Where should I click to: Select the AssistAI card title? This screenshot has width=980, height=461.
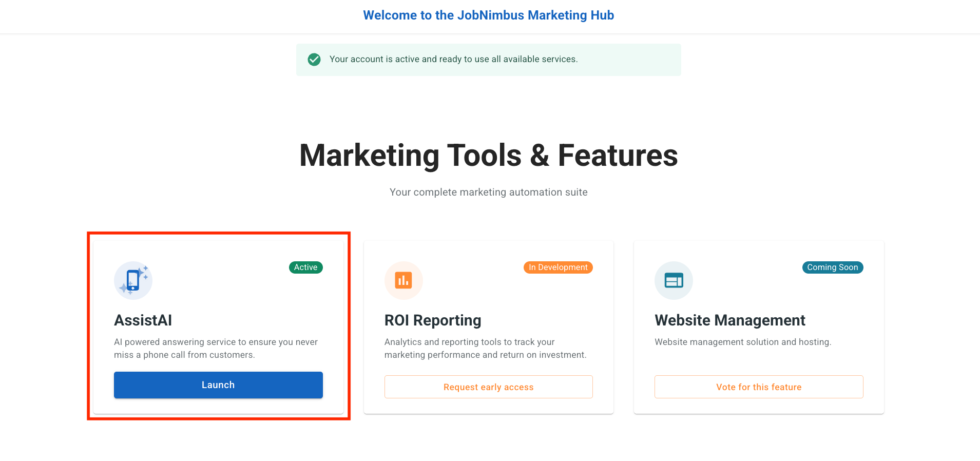tap(143, 320)
